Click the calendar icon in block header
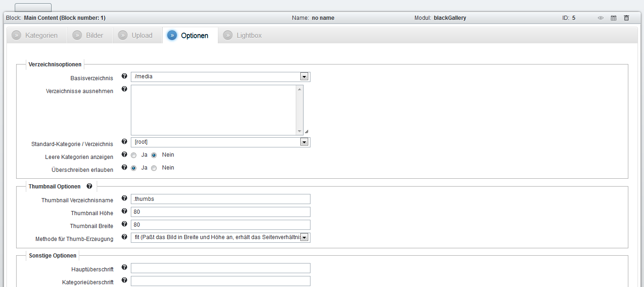The width and height of the screenshot is (644, 287). tap(614, 18)
